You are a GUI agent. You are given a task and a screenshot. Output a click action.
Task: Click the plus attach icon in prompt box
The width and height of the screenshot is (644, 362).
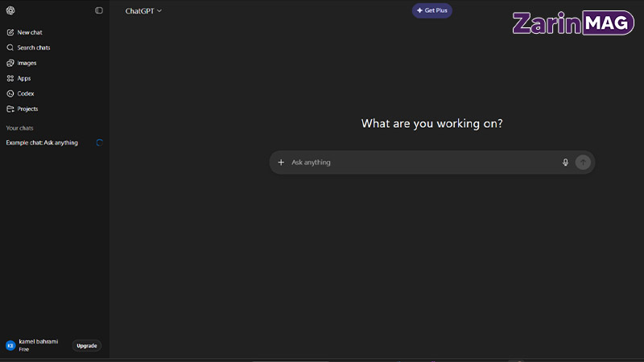281,162
